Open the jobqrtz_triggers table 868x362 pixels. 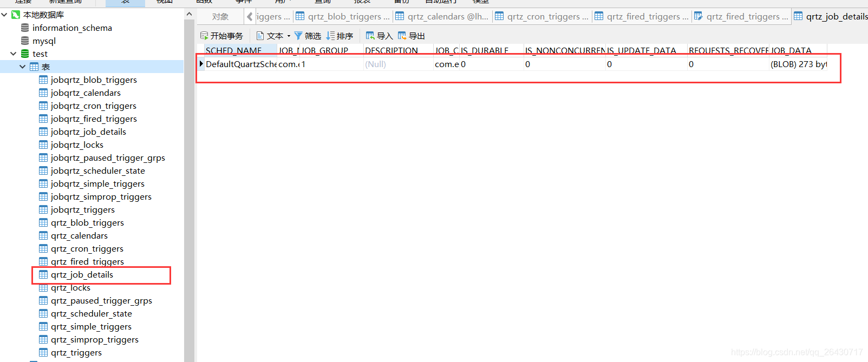83,209
